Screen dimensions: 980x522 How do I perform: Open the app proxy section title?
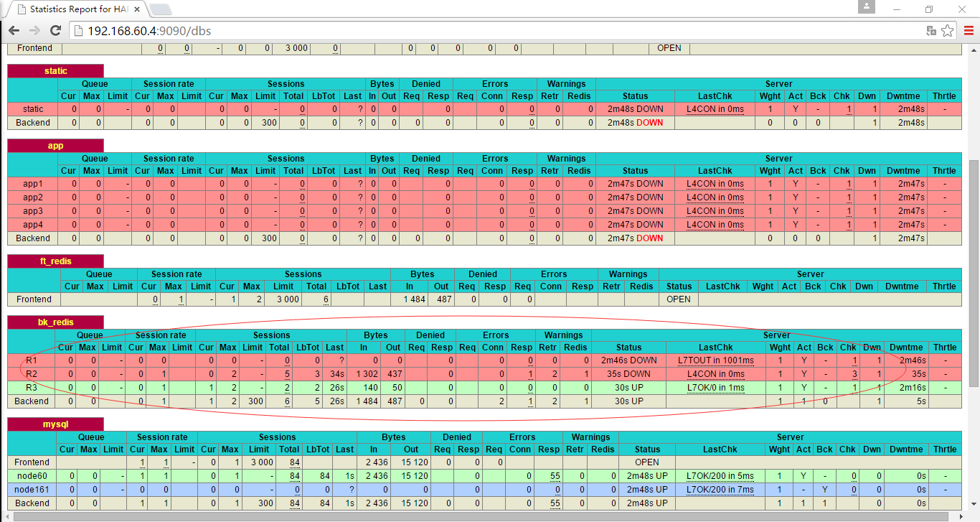[x=55, y=146]
